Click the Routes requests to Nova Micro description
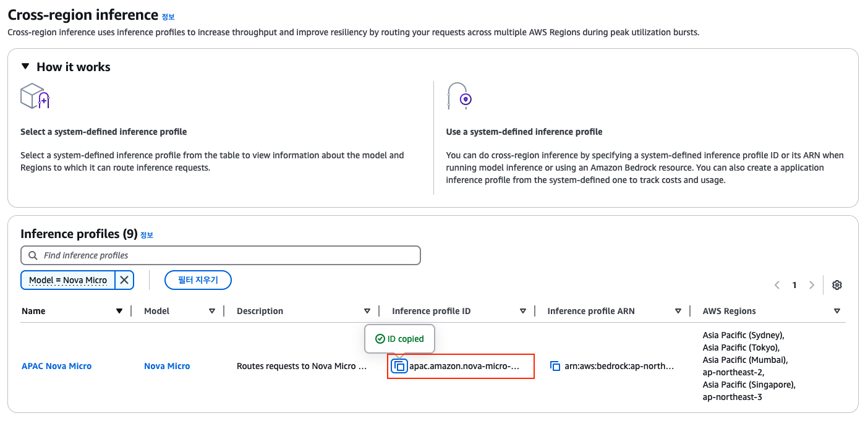This screenshot has width=868, height=421. (x=302, y=366)
